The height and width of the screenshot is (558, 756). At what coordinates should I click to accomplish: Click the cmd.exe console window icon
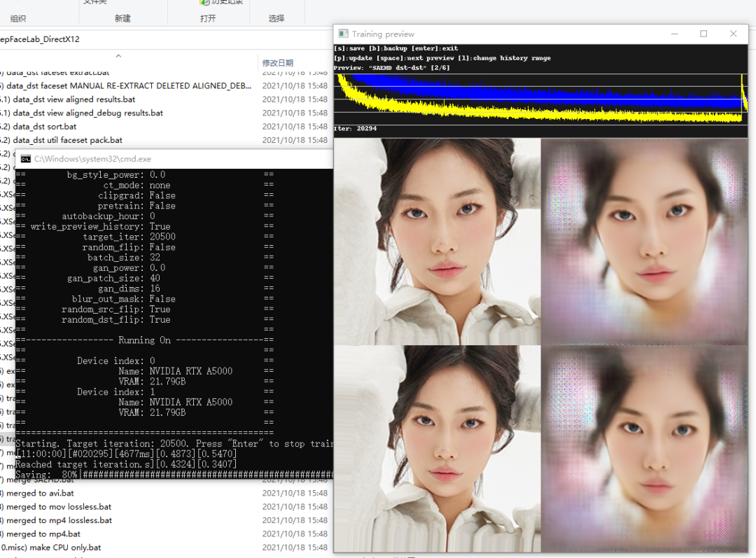tap(25, 159)
